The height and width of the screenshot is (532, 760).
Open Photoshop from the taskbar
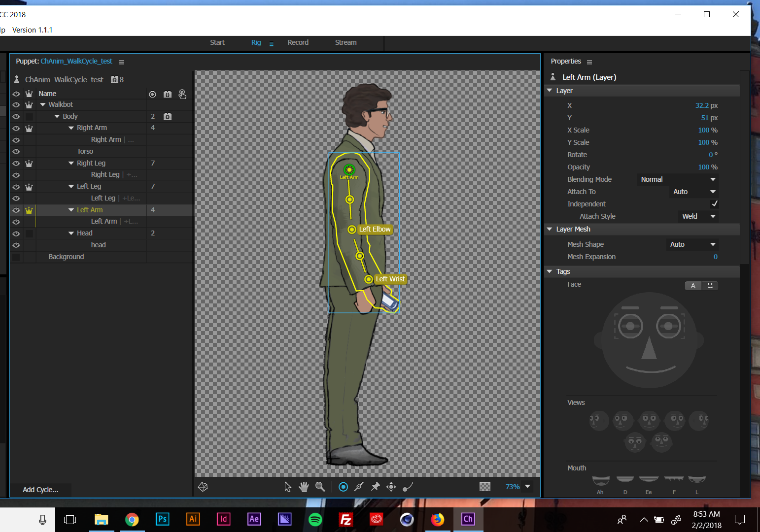click(x=162, y=519)
